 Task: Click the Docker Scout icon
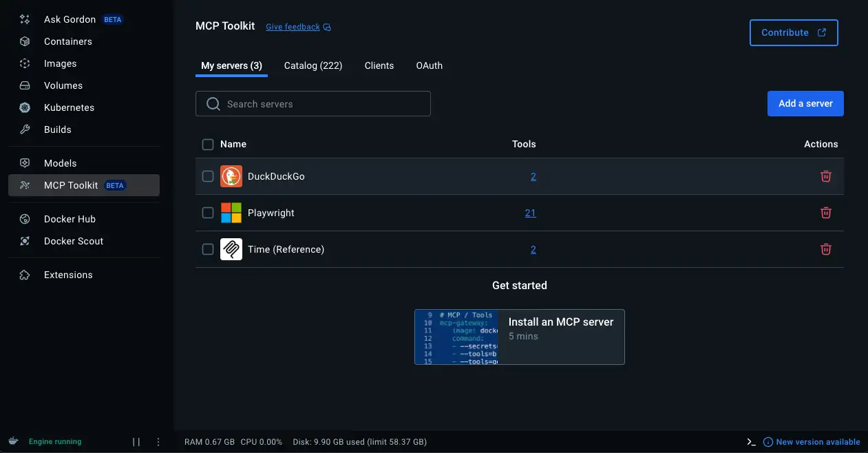(x=25, y=241)
